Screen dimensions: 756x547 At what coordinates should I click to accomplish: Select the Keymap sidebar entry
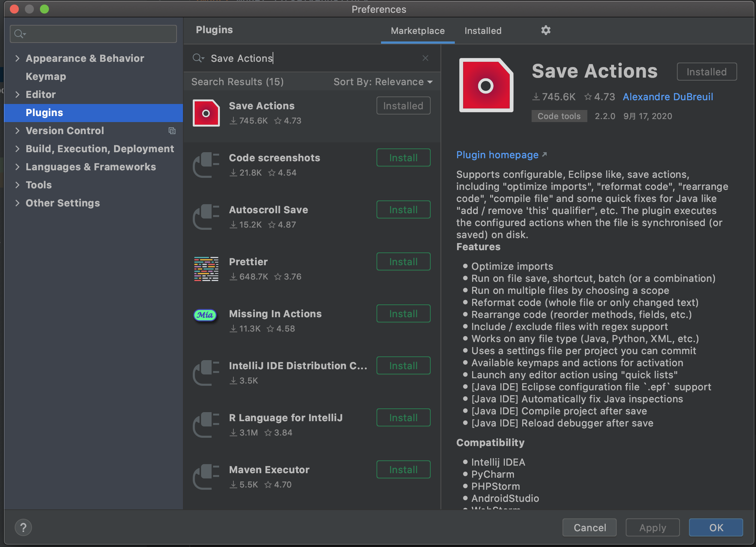(x=46, y=76)
